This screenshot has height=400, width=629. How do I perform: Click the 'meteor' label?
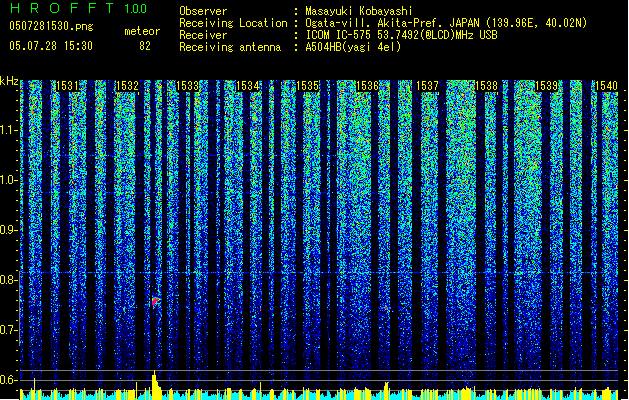142,31
